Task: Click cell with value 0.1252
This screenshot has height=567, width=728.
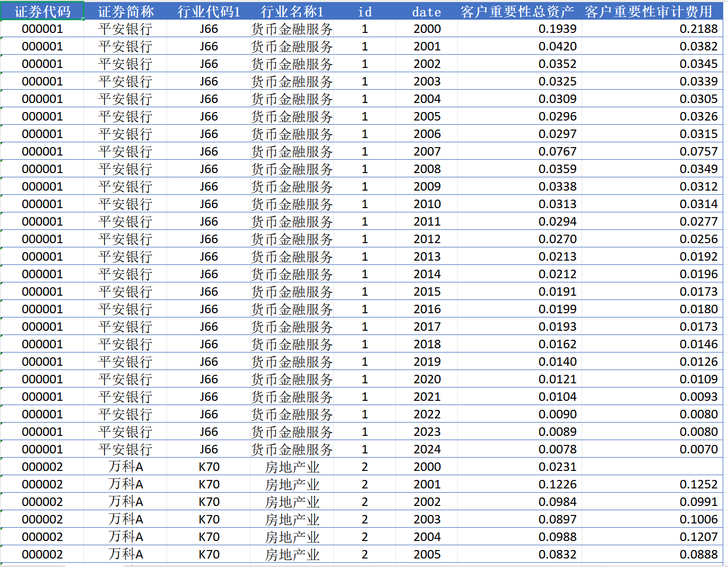Action: (652, 484)
